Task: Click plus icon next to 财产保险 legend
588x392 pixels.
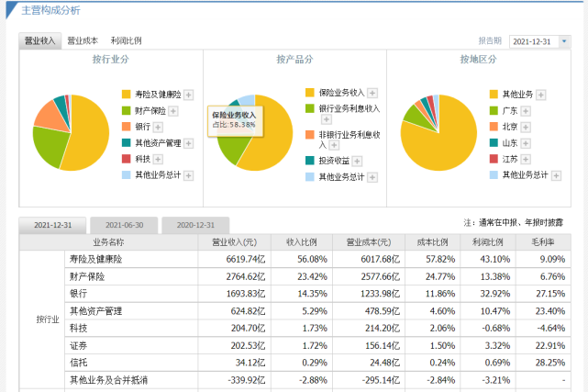Action: tap(172, 111)
